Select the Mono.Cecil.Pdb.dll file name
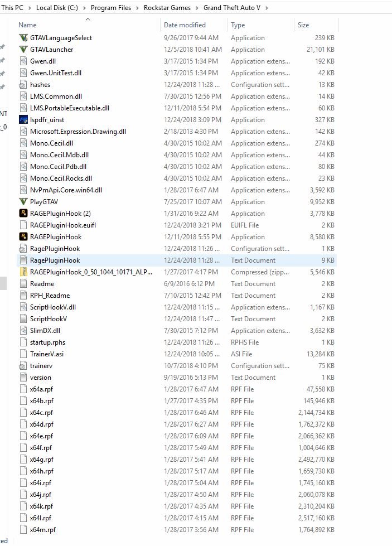The width and height of the screenshot is (392, 546). tap(58, 167)
